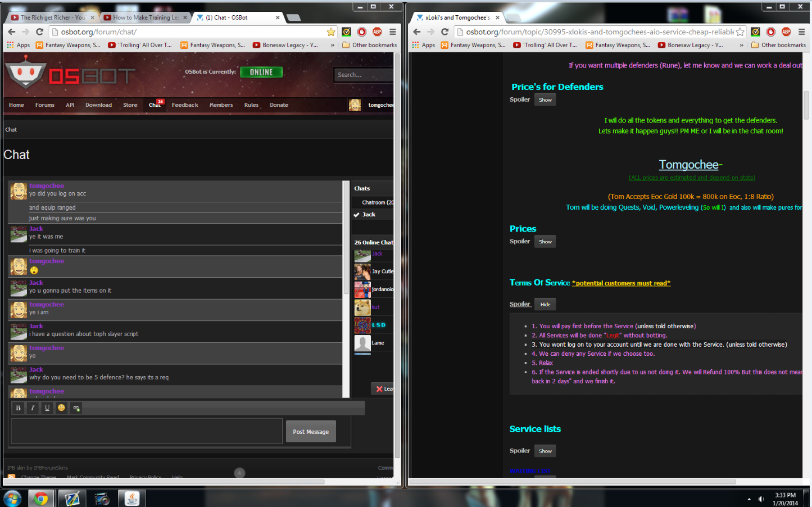Click '*potential customers must read*' link
812x507 pixels.
tap(621, 283)
